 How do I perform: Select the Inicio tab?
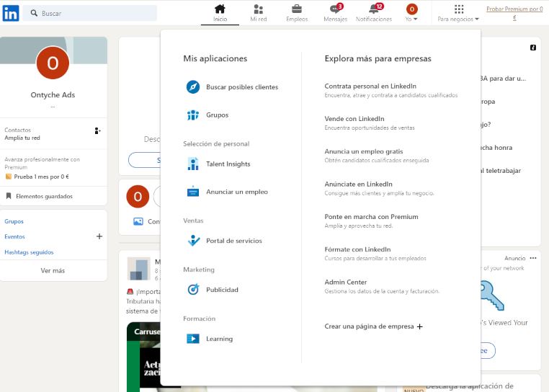[x=220, y=13]
